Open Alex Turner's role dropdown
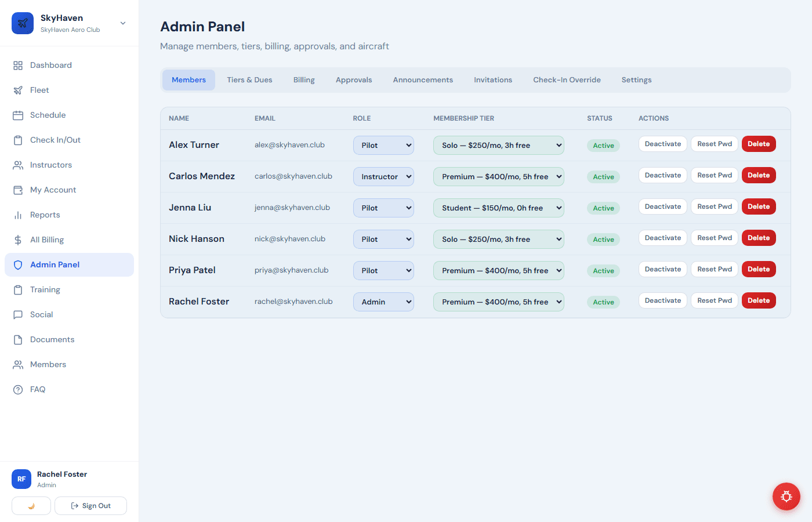 point(383,145)
